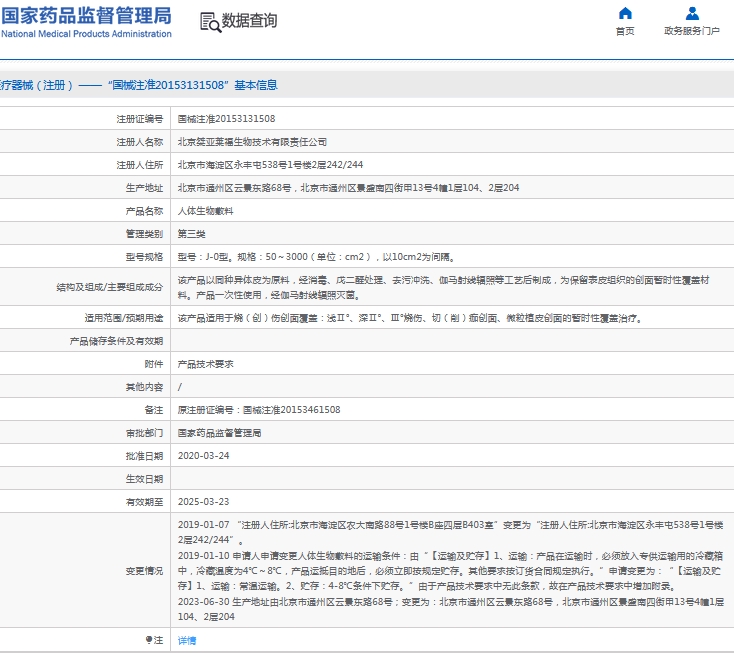The width and height of the screenshot is (734, 653).
Task: Click the 变更情况 label
Action: pyautogui.click(x=144, y=571)
